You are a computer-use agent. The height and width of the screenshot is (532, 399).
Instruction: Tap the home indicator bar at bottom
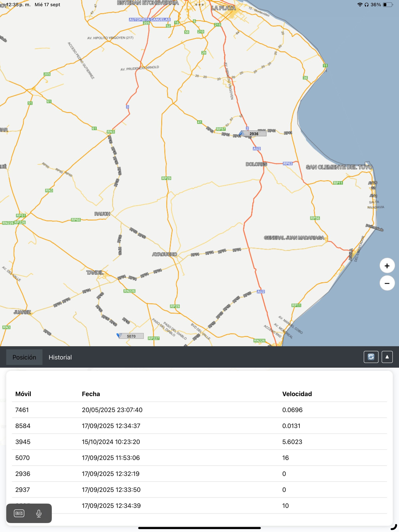pyautogui.click(x=199, y=528)
